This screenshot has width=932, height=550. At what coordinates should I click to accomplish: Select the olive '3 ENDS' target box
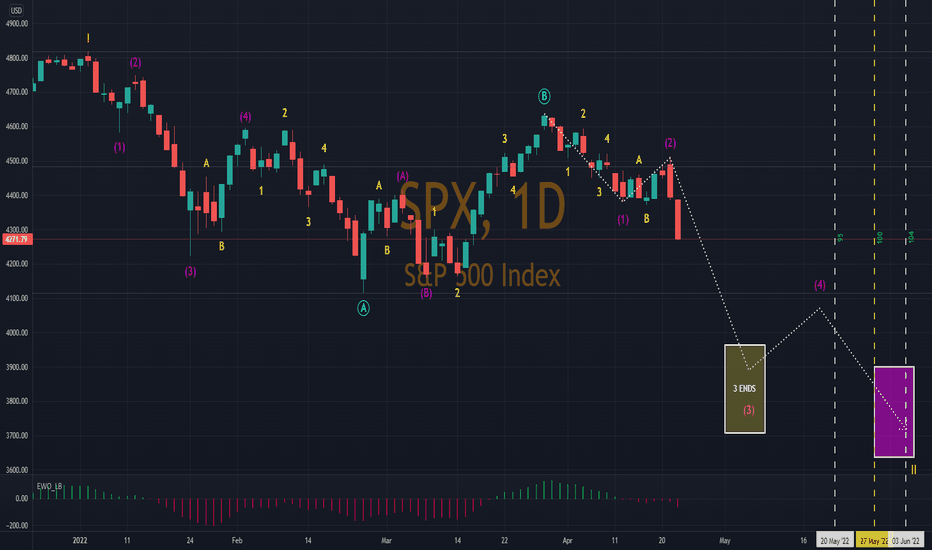point(745,389)
